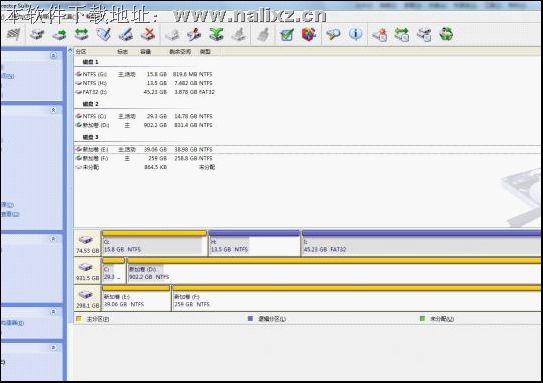Click the magnifying glass explore icon
Screen dimensions: 543x383
333,34
